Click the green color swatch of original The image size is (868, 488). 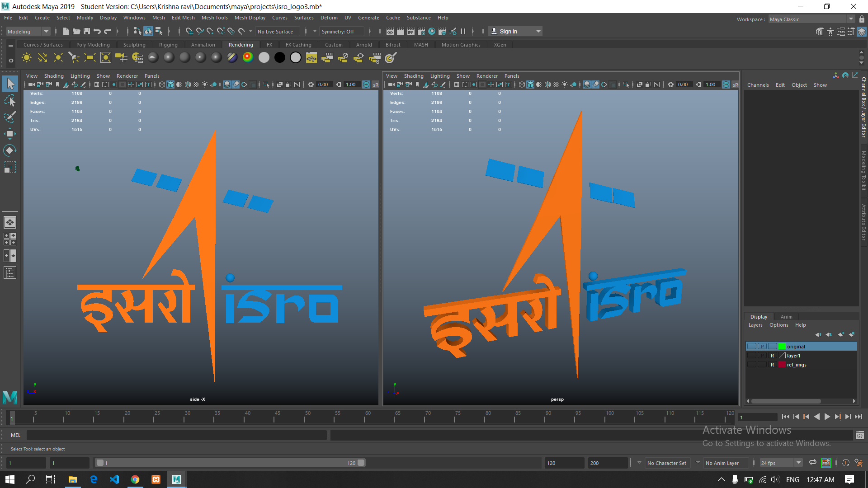[x=782, y=347]
